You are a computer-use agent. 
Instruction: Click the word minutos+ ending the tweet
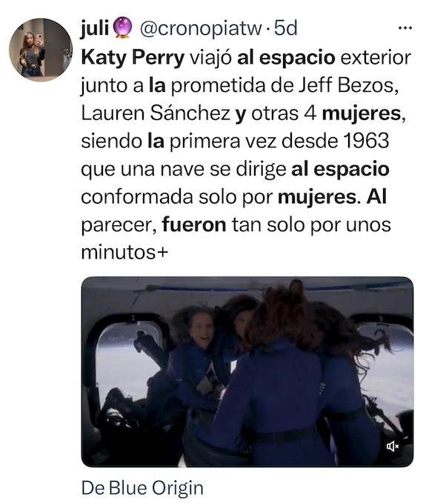[x=124, y=252]
